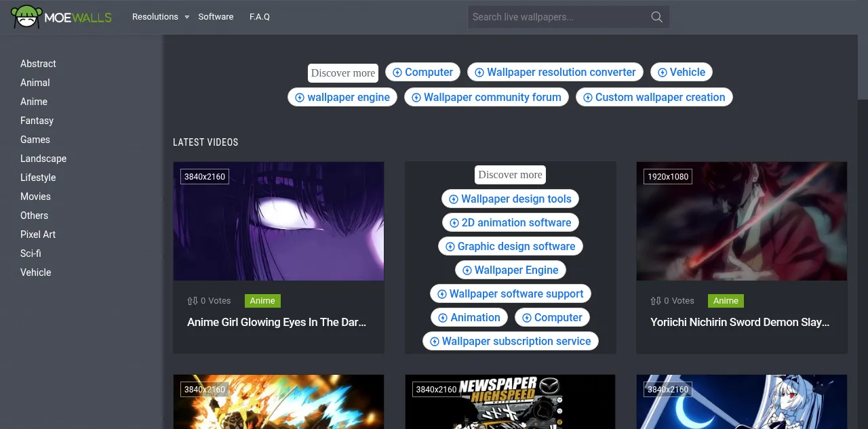Click the lowercase wallpaper engine pill
The width and height of the screenshot is (868, 429).
[x=342, y=97]
